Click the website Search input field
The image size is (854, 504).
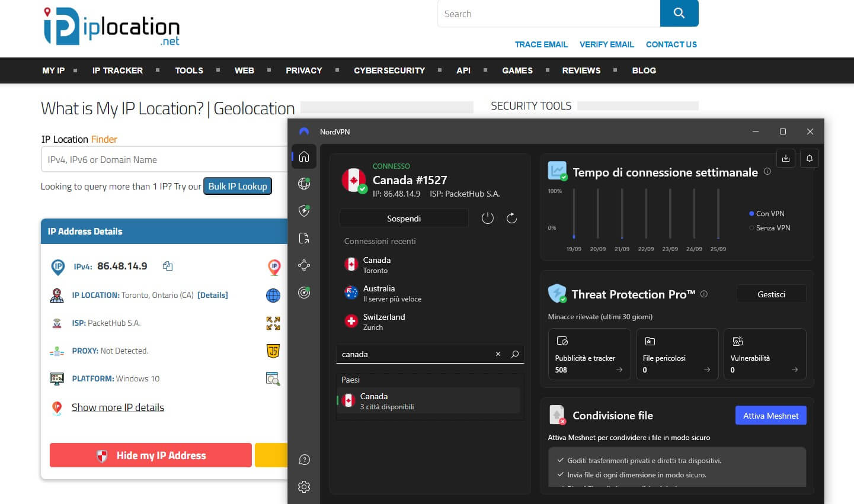[549, 14]
